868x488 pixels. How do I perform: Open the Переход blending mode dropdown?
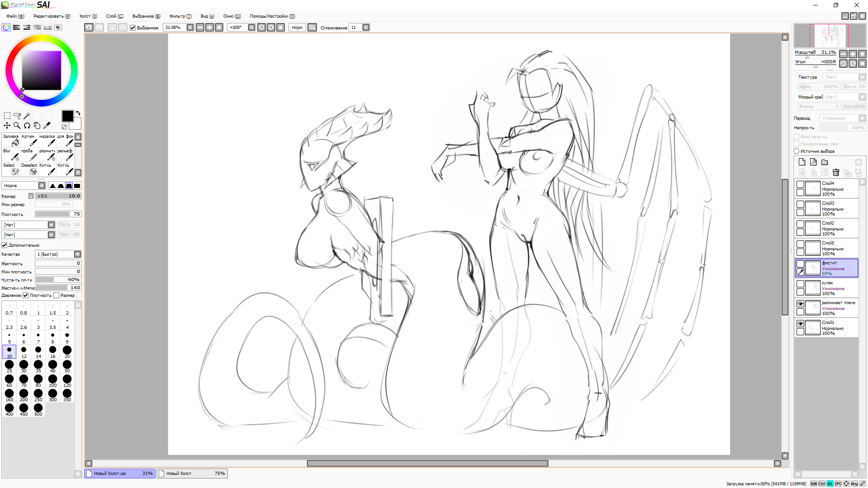(x=862, y=118)
